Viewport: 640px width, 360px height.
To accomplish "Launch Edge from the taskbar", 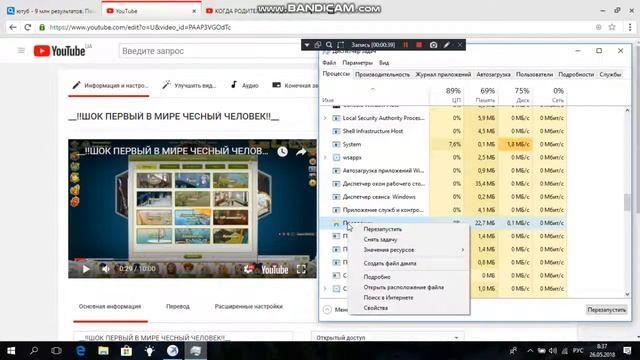I will pyautogui.click(x=80, y=351).
